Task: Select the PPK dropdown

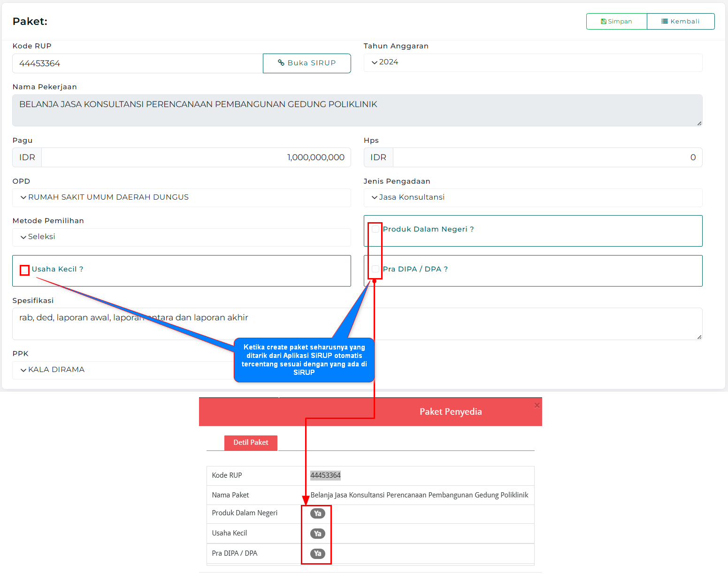Action: 122,370
